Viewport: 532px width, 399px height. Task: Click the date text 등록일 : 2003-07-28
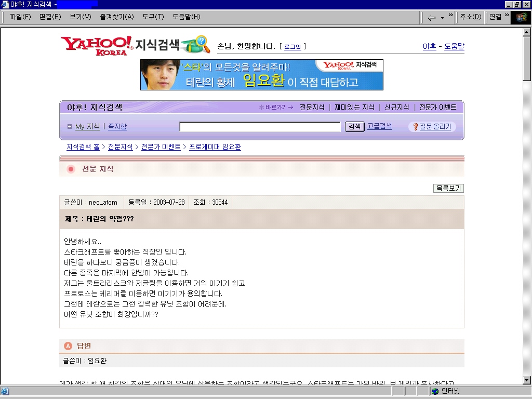(x=156, y=203)
